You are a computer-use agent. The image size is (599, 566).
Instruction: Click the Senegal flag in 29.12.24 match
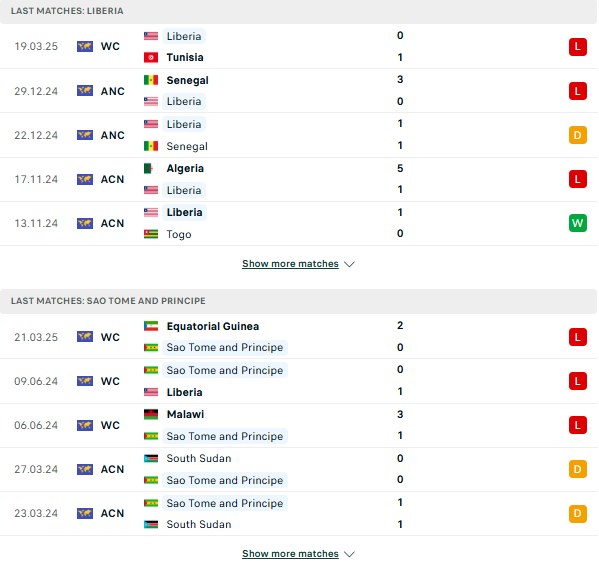151,80
